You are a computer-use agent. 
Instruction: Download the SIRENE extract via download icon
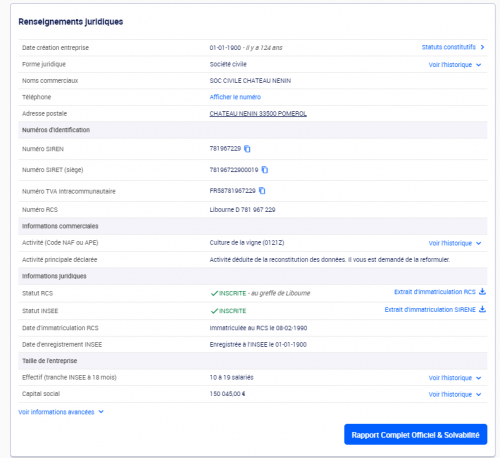coord(482,309)
